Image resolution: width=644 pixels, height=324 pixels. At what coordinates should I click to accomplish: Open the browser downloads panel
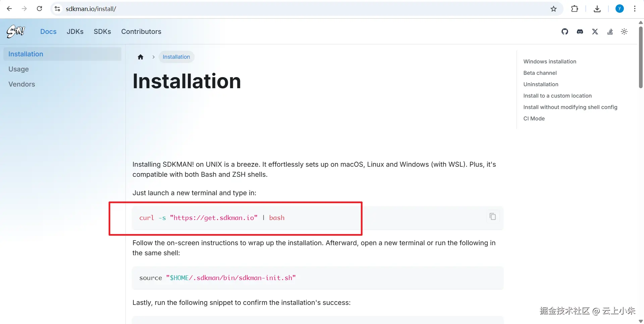(597, 9)
